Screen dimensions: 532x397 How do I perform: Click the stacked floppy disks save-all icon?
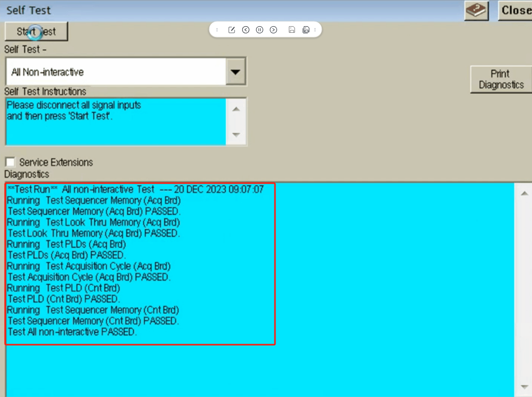point(306,30)
